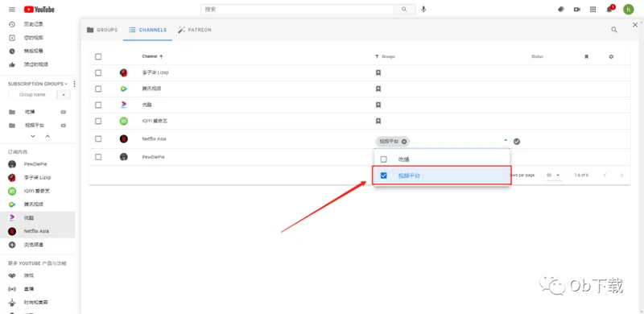
Task: Click the Netflix Asia avatar in table
Action: click(x=124, y=139)
